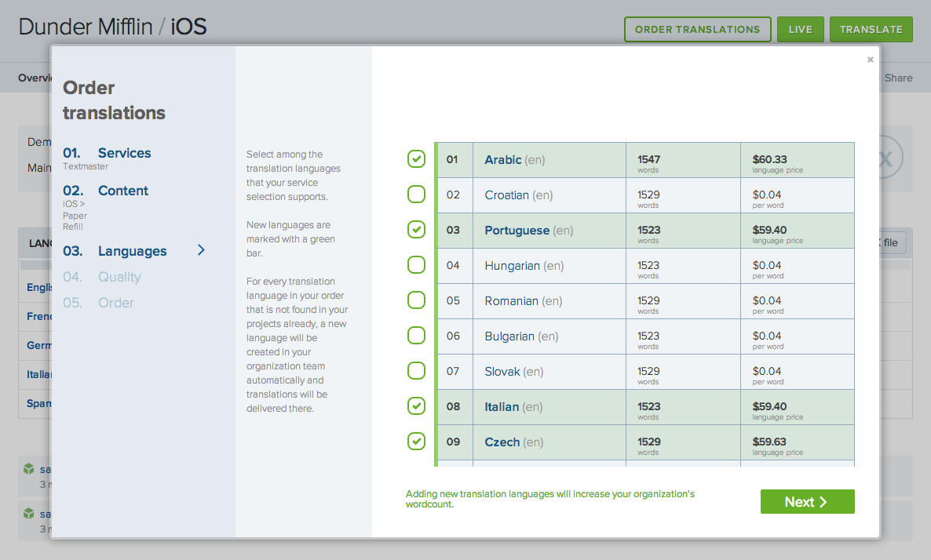Click the chevron beside Languages step

201,250
